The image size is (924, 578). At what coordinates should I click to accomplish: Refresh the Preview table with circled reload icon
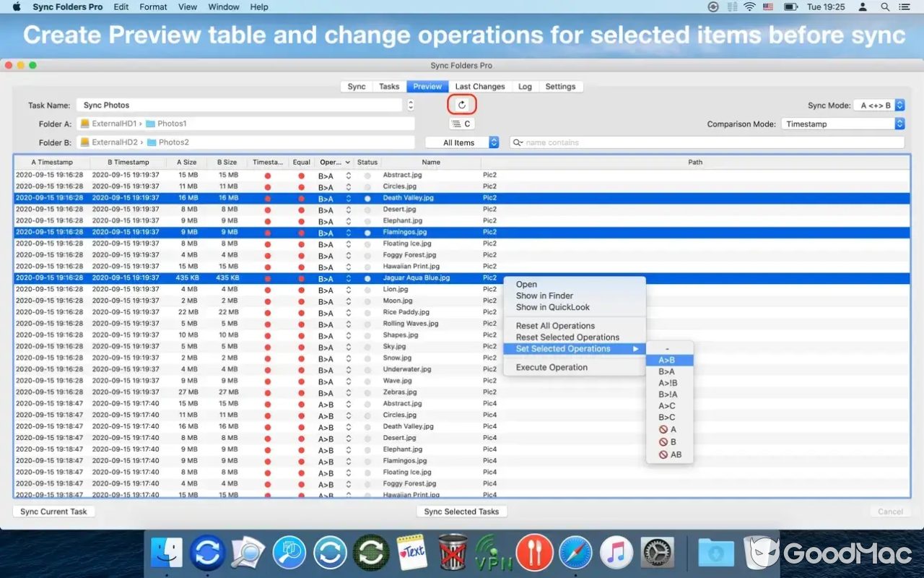pyautogui.click(x=461, y=103)
